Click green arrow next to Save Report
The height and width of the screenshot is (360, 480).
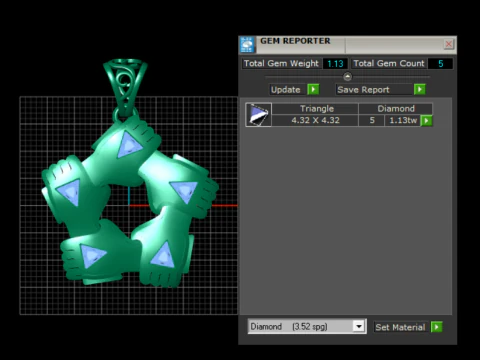click(420, 89)
